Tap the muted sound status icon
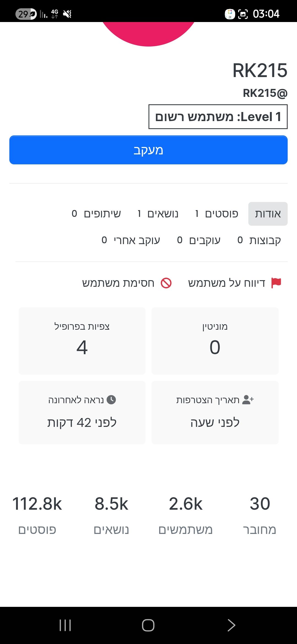Screen dimensions: 297x644 (x=67, y=14)
